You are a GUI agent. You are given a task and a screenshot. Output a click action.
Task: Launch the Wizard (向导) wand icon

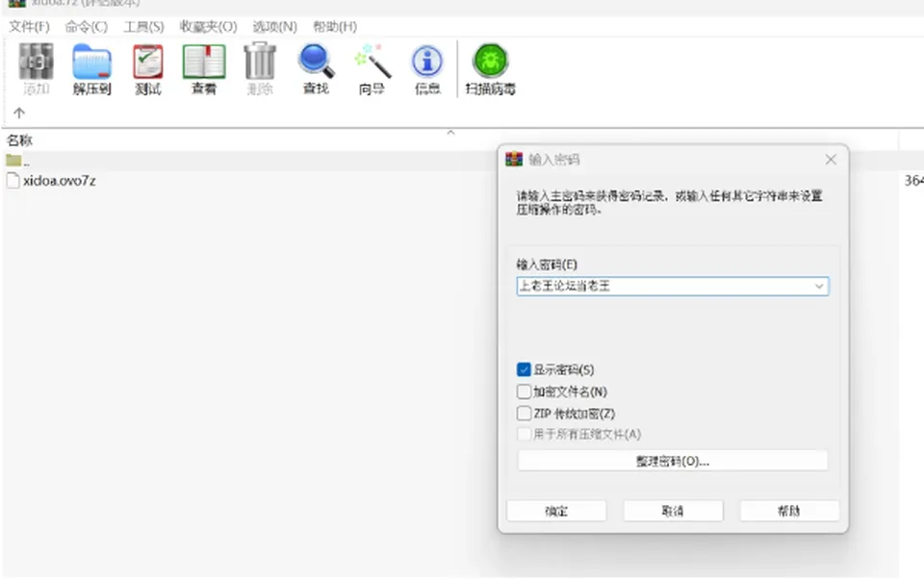(372, 68)
